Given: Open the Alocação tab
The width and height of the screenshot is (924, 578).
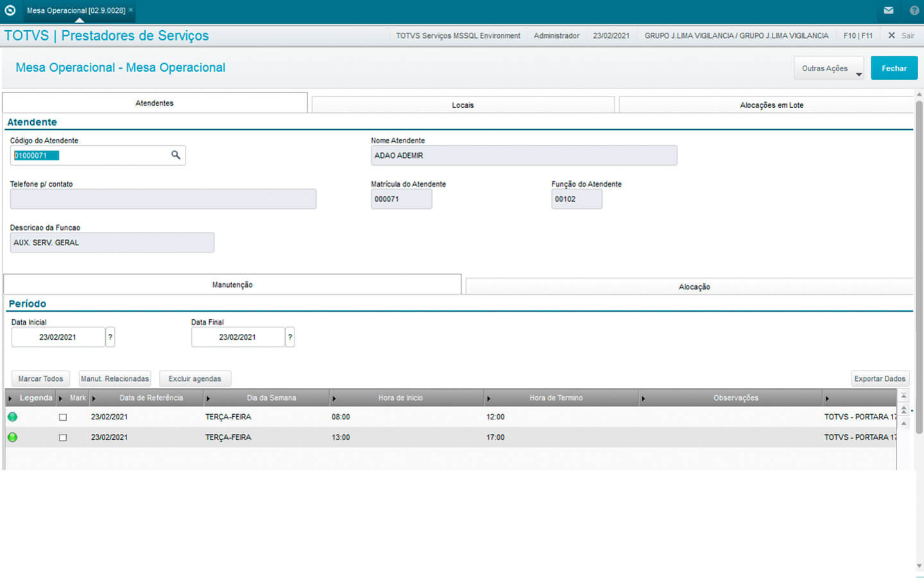Looking at the screenshot, I should (x=694, y=287).
